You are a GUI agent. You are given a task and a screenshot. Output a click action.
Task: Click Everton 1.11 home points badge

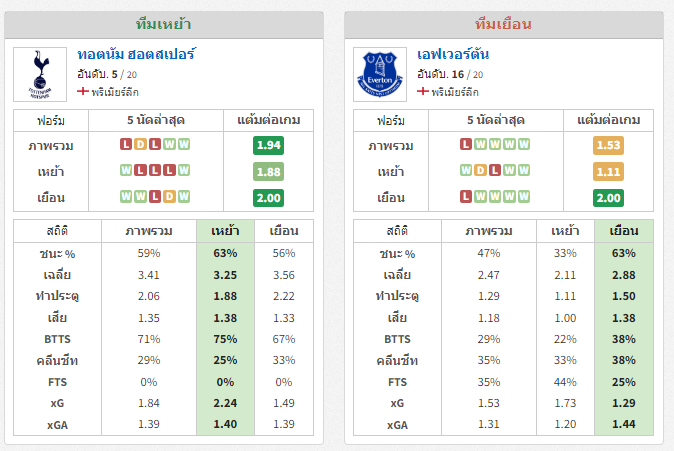pyautogui.click(x=608, y=172)
